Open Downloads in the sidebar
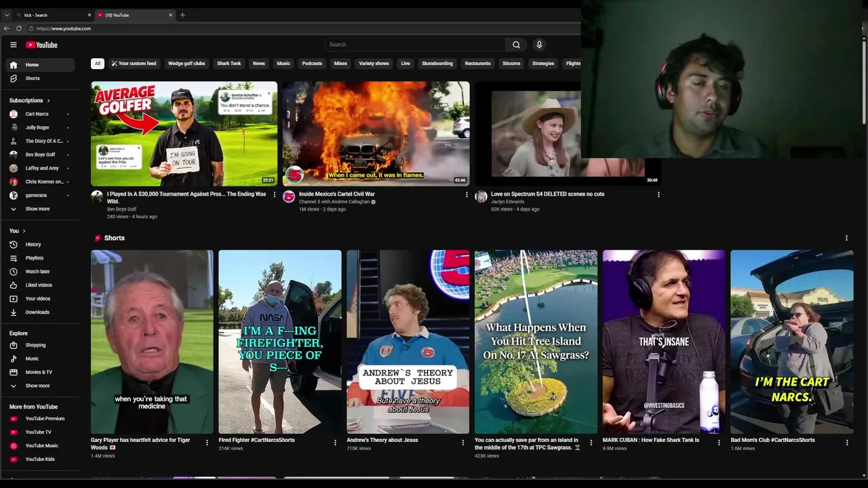The image size is (868, 488). click(40, 312)
